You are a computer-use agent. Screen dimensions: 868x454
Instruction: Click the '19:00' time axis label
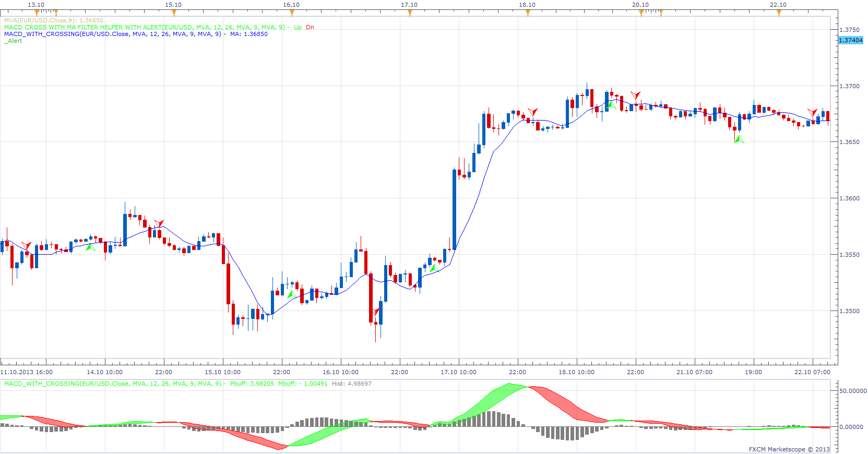pos(753,372)
